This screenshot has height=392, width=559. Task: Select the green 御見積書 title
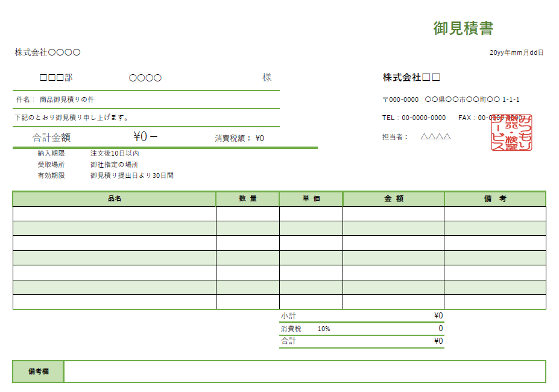tap(463, 28)
